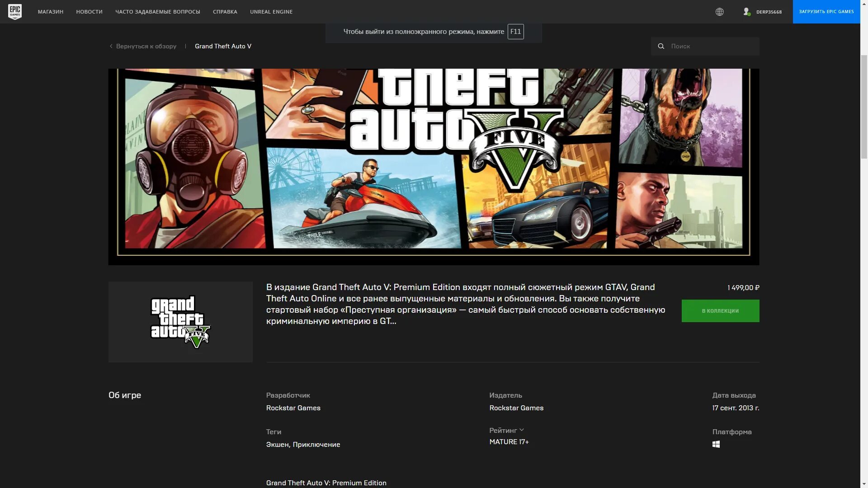868x488 pixels.
Task: Click the Epic Games logo icon
Action: click(15, 12)
